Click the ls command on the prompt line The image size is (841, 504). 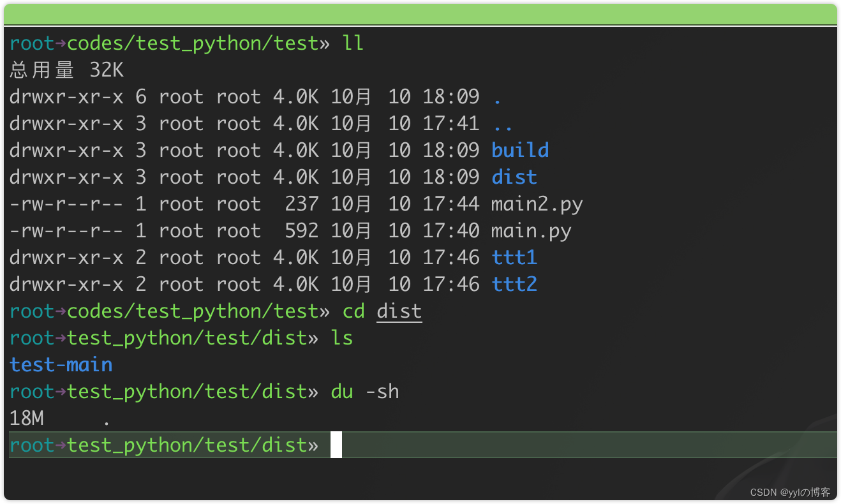coord(342,337)
